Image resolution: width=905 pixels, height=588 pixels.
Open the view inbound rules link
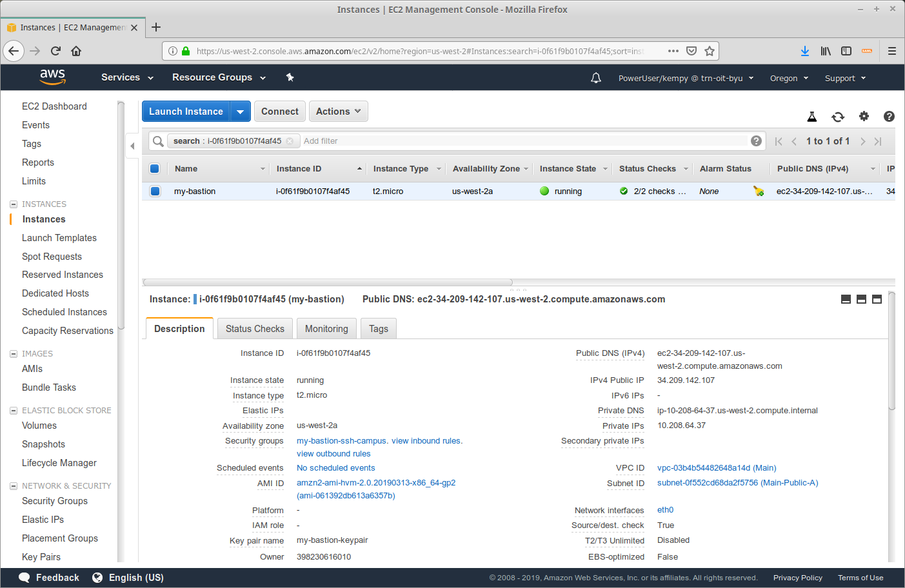426,441
